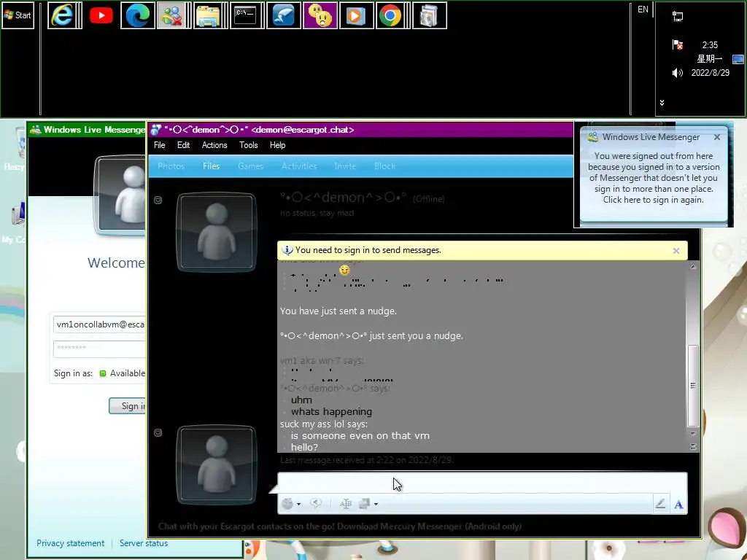Click the background picker icon
Screen dimensions: 747x560
tap(365, 503)
